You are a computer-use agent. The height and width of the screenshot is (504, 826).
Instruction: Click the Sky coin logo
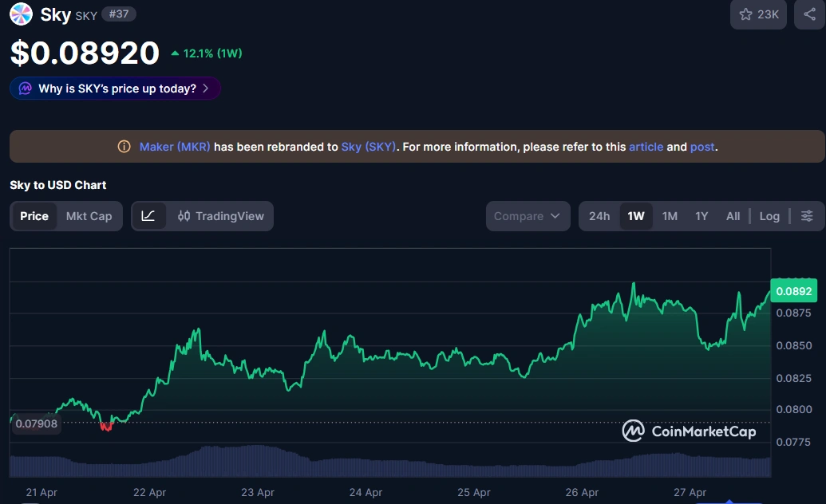pyautogui.click(x=21, y=14)
